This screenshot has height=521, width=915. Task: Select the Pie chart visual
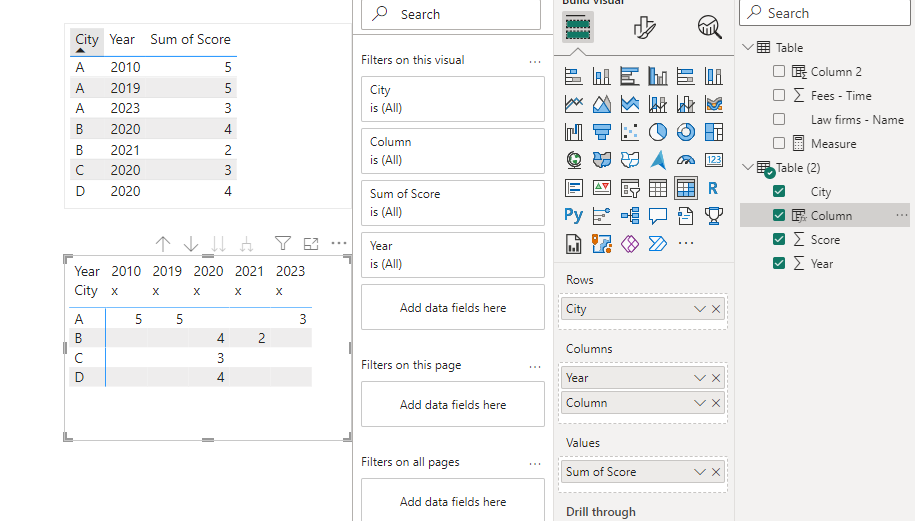658,132
